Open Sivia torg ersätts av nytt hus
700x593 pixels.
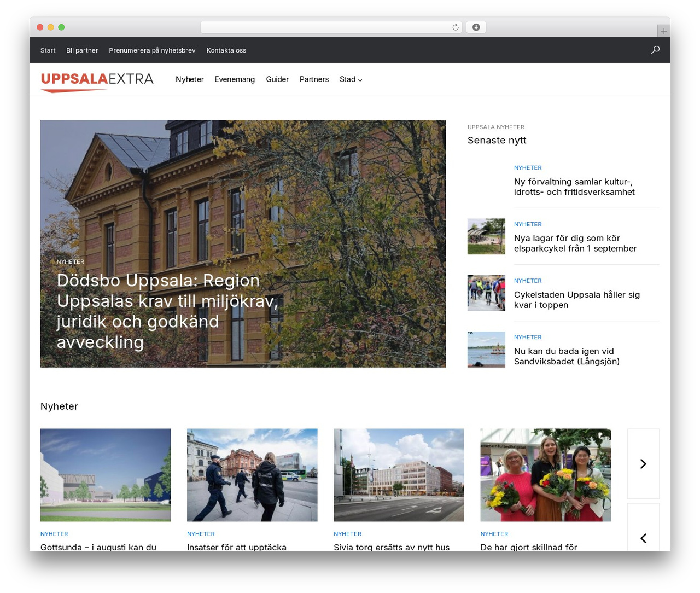392,547
